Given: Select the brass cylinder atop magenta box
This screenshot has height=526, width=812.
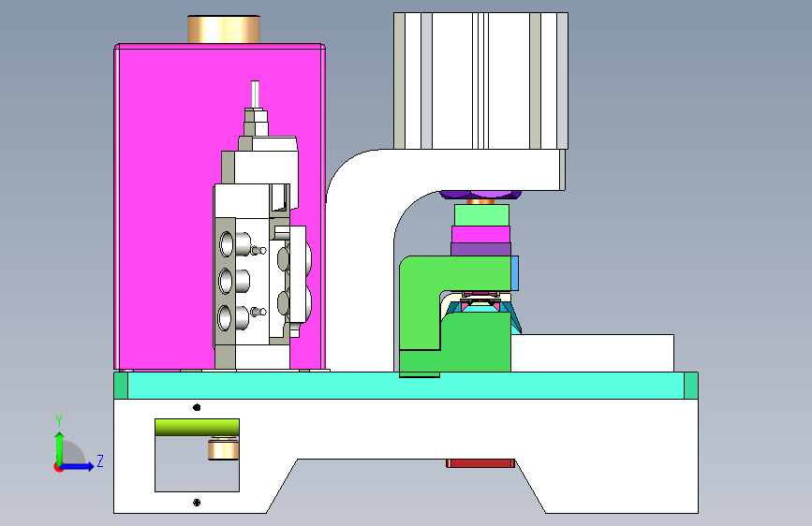Looking at the screenshot, I should [224, 30].
